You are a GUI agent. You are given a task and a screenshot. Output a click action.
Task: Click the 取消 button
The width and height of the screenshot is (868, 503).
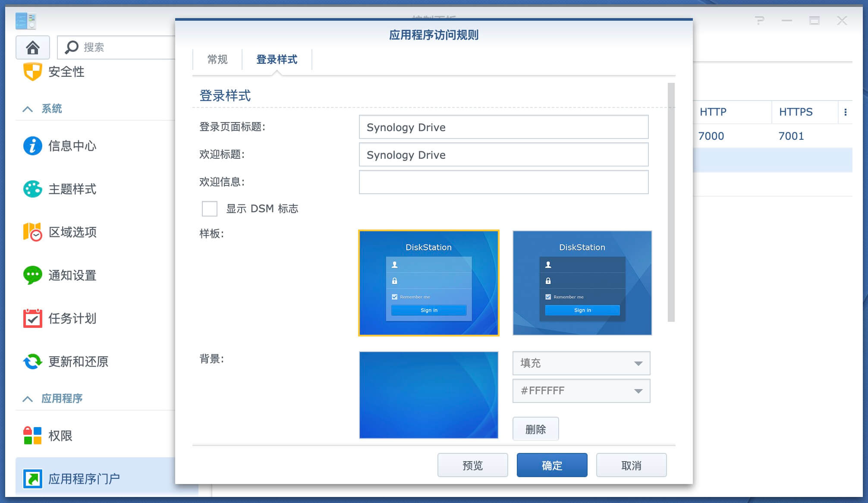point(632,465)
